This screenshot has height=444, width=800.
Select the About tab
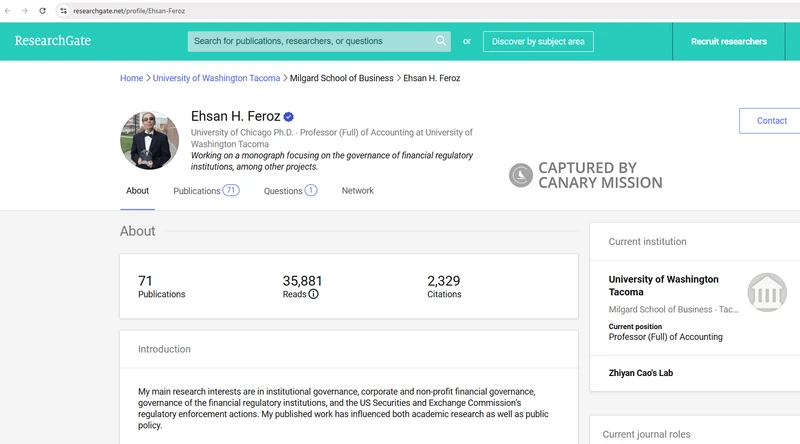pyautogui.click(x=137, y=191)
